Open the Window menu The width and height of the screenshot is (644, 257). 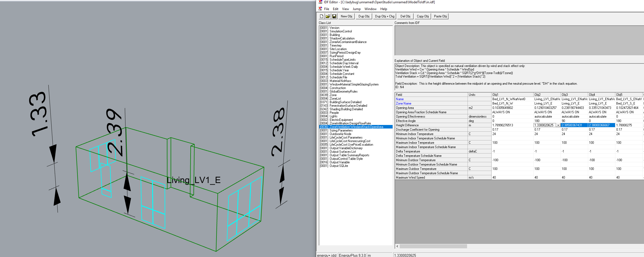coord(370,9)
